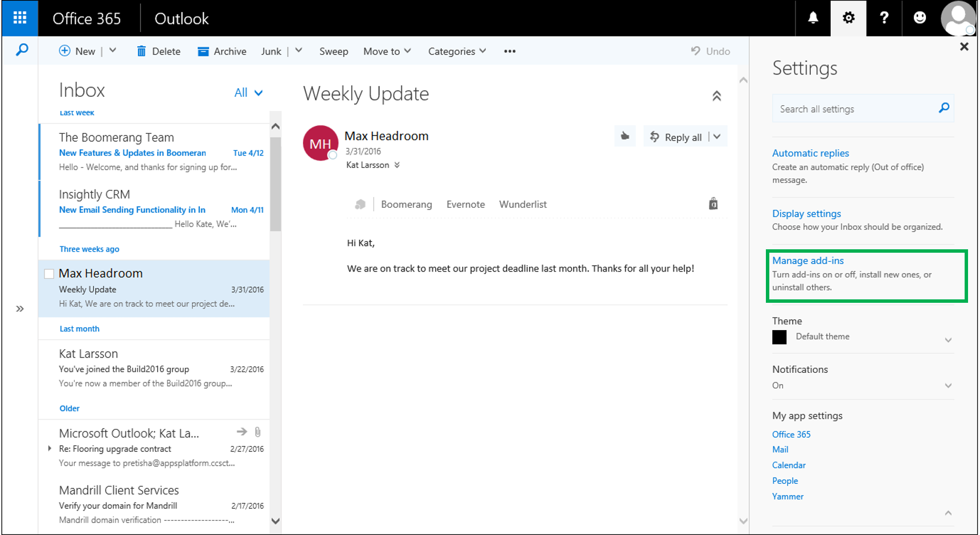Open the Mandrill Client Services email

[154, 505]
